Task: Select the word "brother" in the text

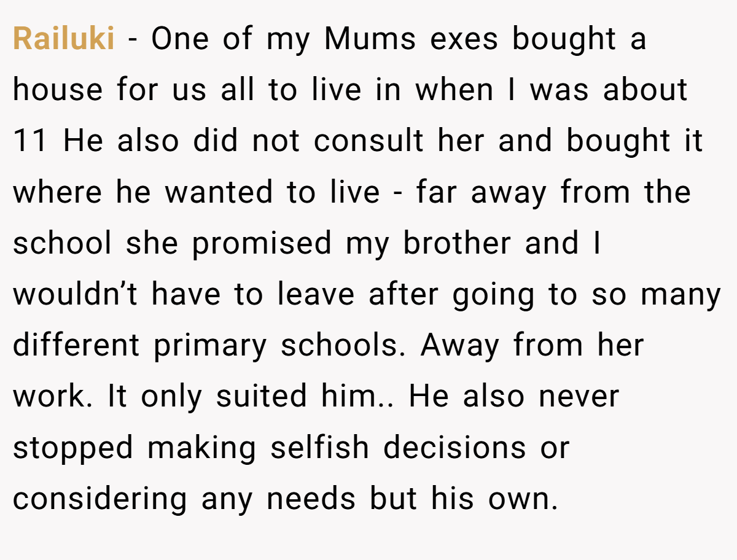Action: pyautogui.click(x=457, y=244)
